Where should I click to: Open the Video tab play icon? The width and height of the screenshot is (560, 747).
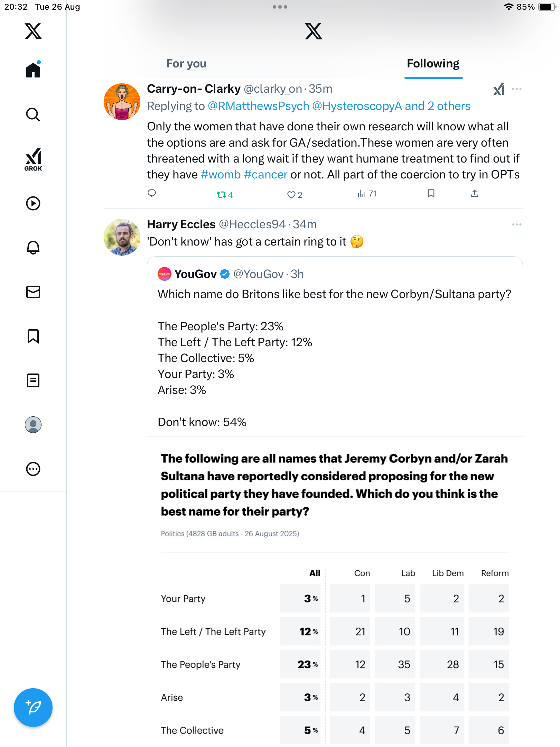[33, 203]
